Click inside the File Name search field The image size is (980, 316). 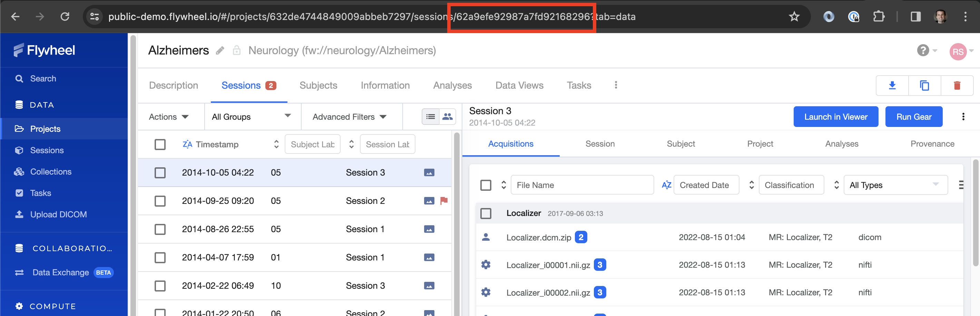click(582, 185)
